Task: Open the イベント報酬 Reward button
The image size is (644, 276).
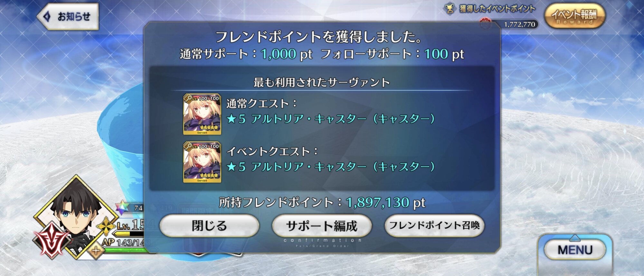Action: [x=575, y=16]
